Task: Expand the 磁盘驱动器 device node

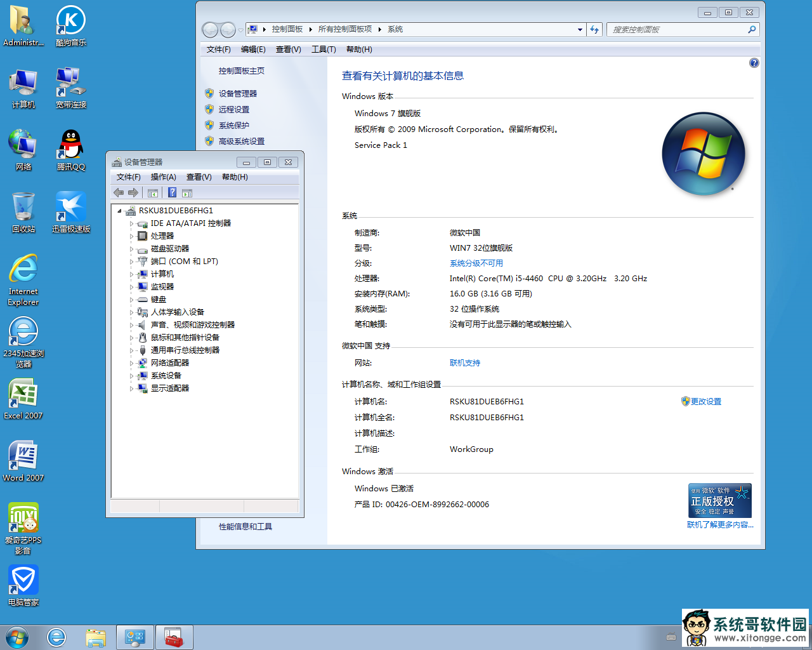Action: (x=132, y=249)
